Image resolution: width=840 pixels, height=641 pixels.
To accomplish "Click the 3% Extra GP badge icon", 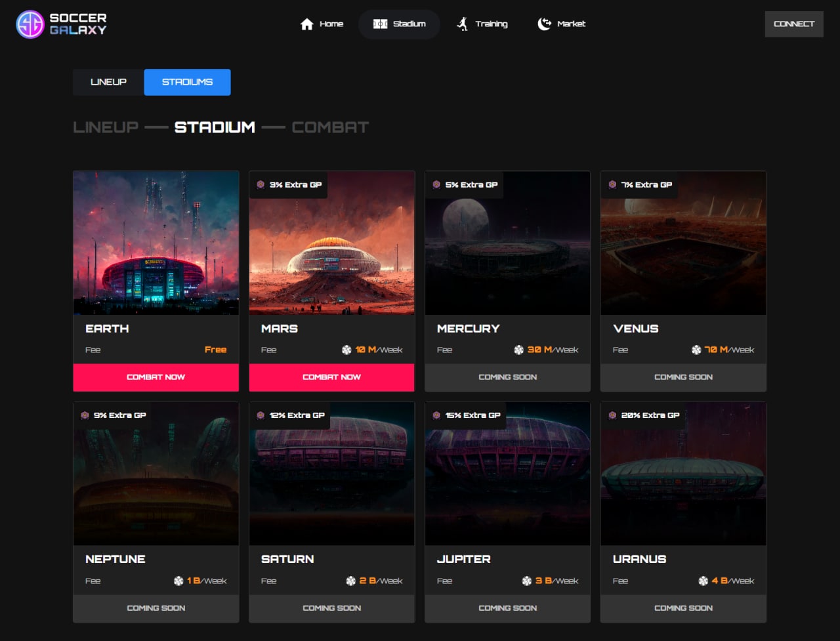I will point(261,185).
